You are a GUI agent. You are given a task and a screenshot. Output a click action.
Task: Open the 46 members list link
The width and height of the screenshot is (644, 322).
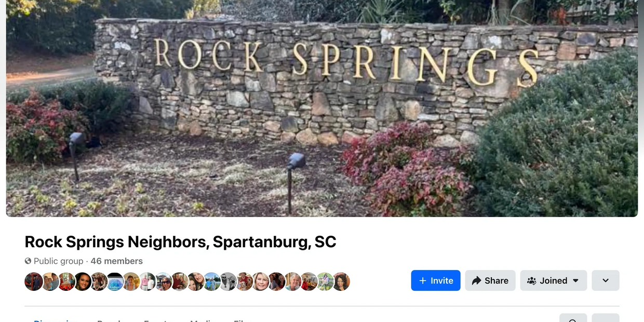(x=116, y=261)
